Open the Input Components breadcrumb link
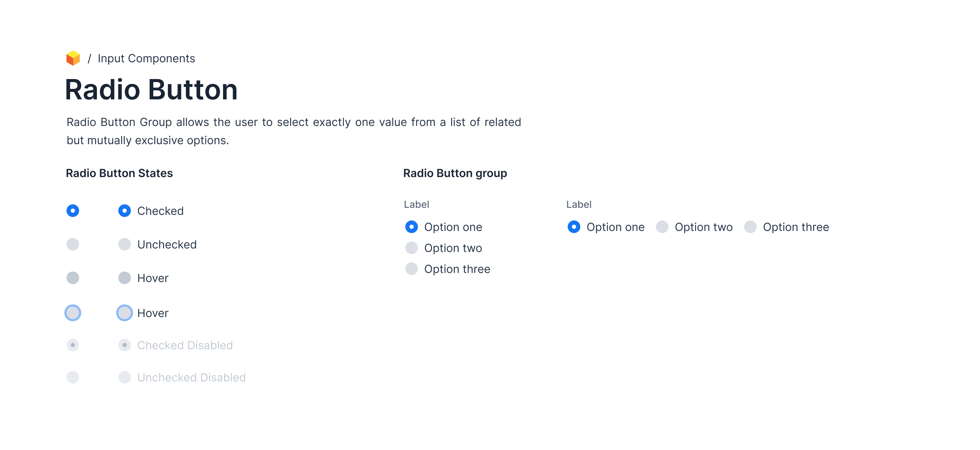Viewport: 980px width, 450px height. (x=146, y=58)
